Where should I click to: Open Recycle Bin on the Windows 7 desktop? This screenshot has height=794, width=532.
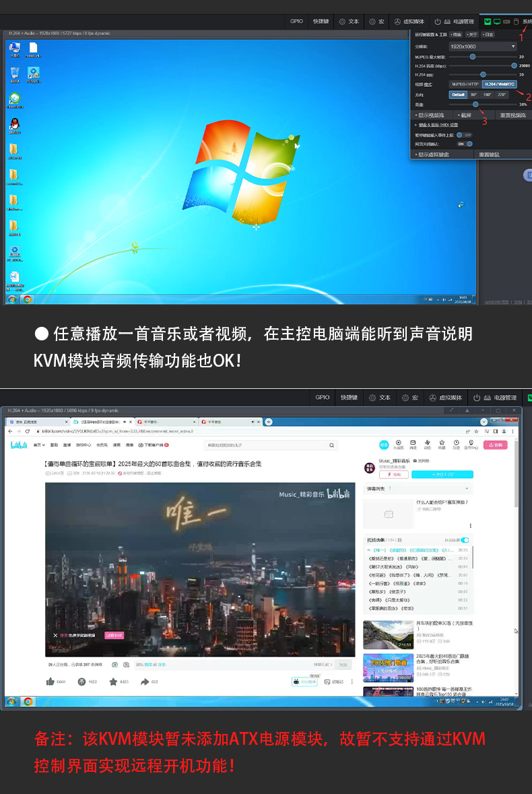coord(14,73)
